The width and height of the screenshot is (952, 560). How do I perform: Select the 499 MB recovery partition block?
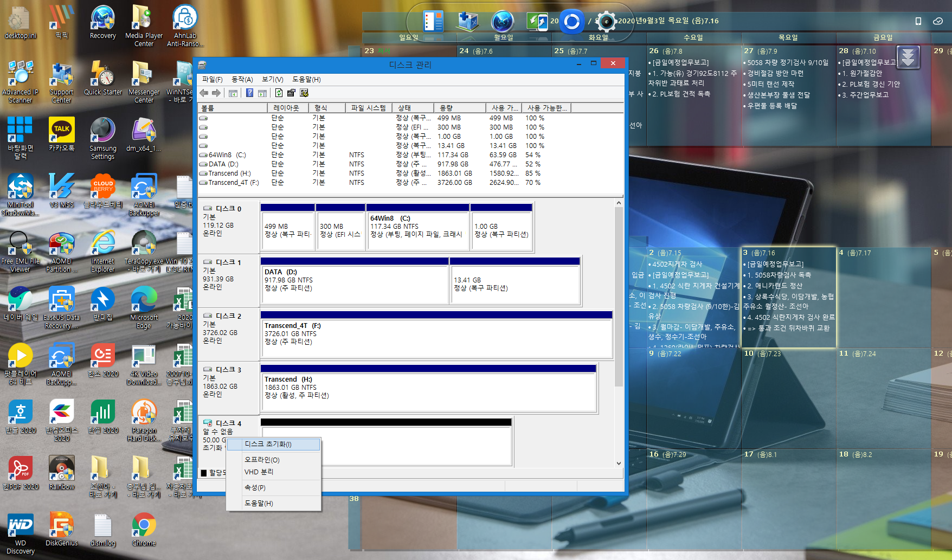click(287, 227)
